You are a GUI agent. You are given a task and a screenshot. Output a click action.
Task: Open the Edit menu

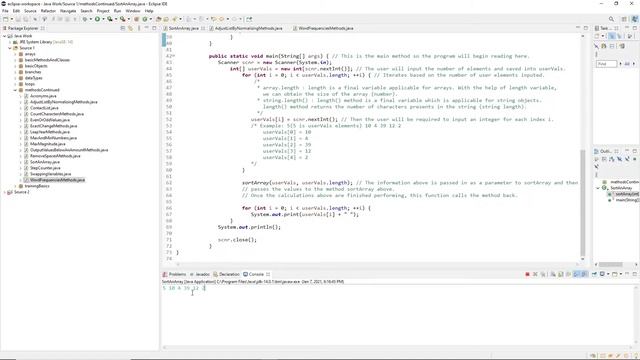[x=16, y=11]
